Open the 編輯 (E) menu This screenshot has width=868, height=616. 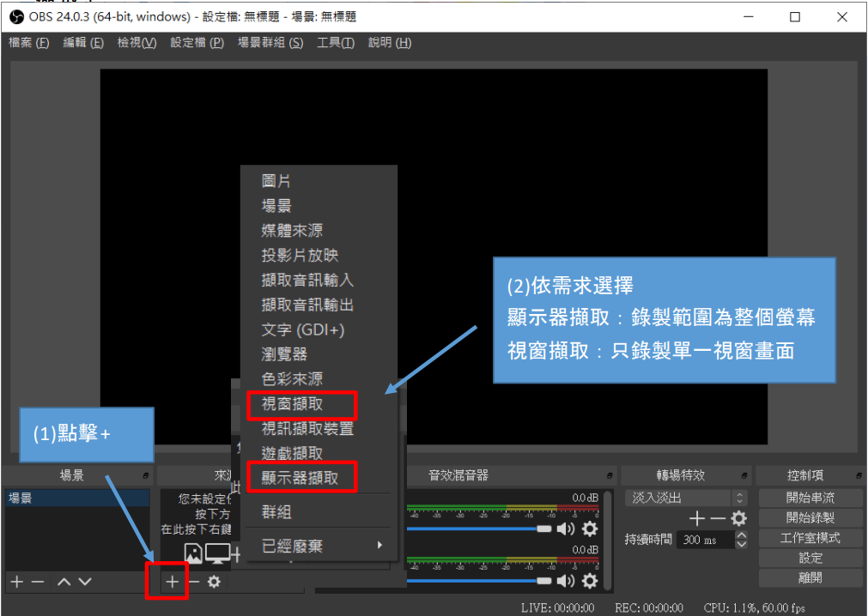click(x=83, y=43)
